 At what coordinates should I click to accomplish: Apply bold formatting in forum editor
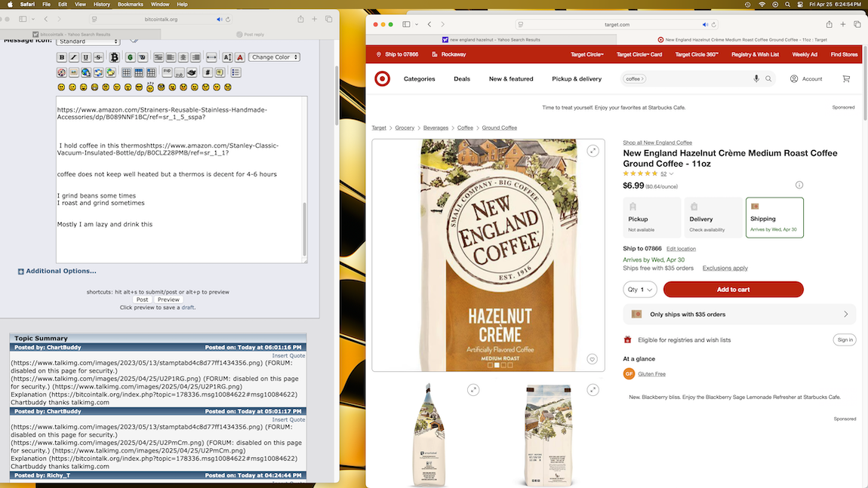(x=62, y=57)
